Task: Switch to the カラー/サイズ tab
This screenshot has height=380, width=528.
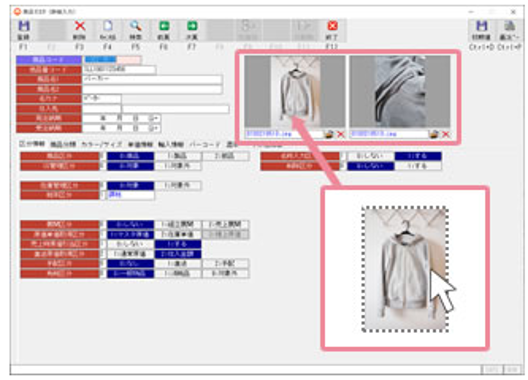Action: coord(102,145)
